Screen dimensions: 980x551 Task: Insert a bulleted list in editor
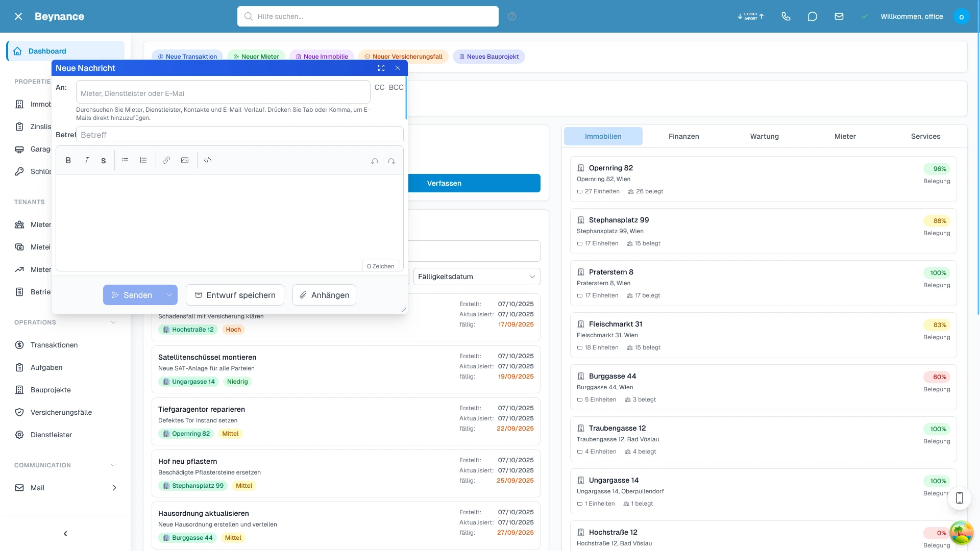pos(125,160)
